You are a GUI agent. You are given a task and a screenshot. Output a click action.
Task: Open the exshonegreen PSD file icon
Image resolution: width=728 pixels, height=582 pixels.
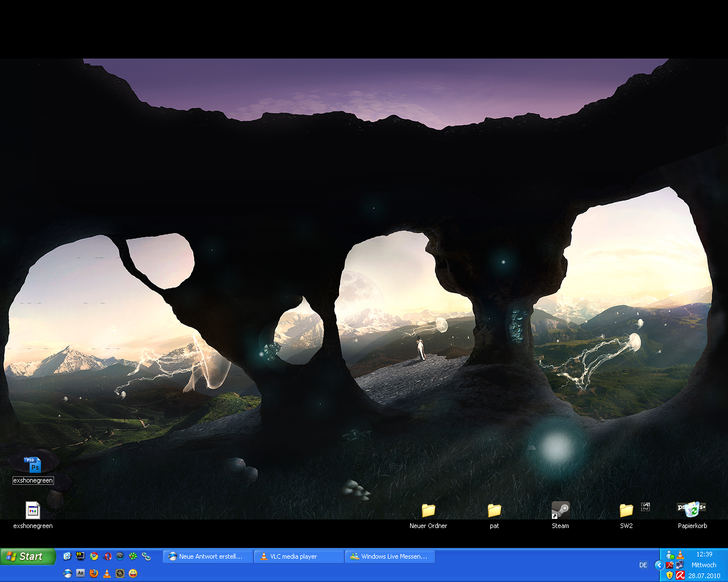point(33,464)
